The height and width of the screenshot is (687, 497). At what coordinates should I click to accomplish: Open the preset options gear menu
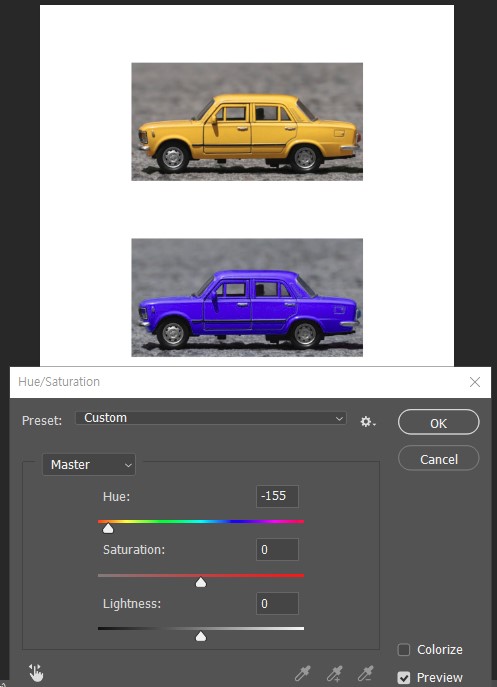click(368, 421)
